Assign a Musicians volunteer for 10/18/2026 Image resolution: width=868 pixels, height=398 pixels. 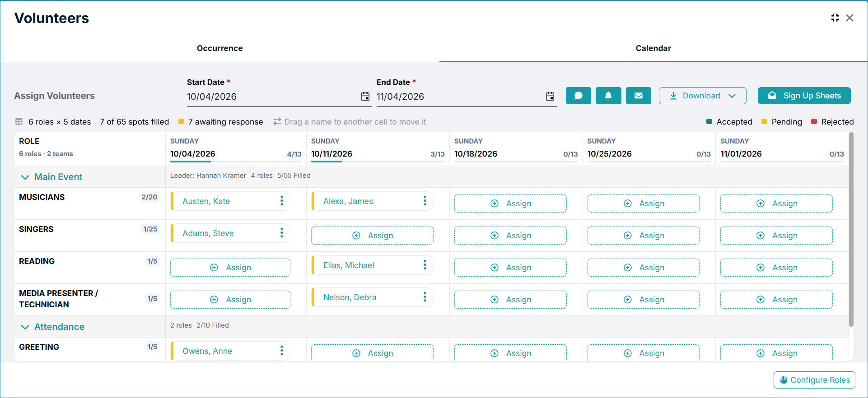click(510, 204)
